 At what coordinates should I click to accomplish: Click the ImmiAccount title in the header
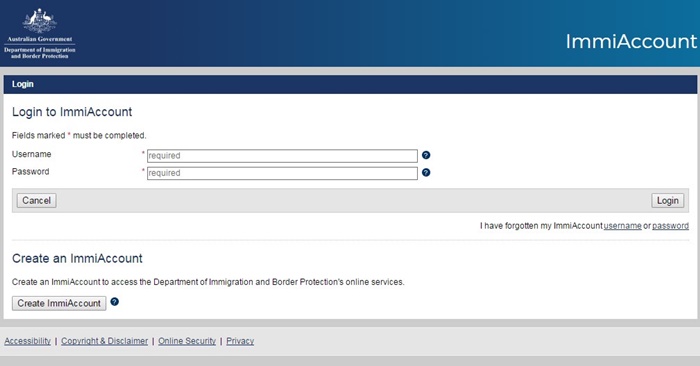pos(631,42)
